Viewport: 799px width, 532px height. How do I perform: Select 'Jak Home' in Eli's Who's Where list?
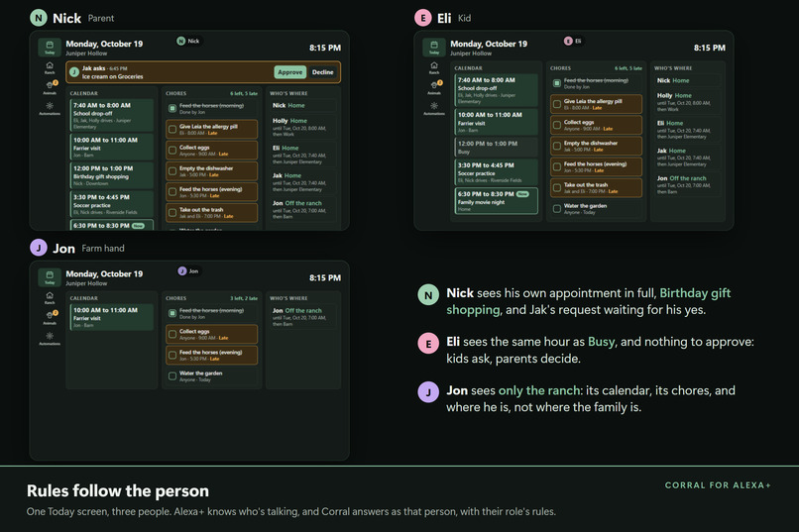click(688, 157)
